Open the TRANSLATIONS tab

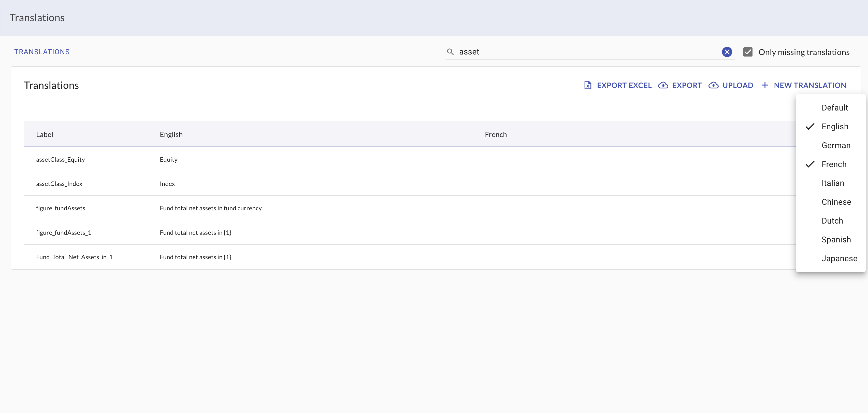[x=42, y=52]
